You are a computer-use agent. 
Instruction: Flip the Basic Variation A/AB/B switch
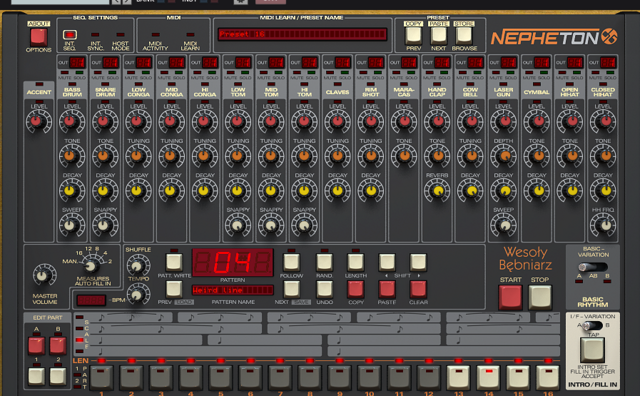[593, 267]
